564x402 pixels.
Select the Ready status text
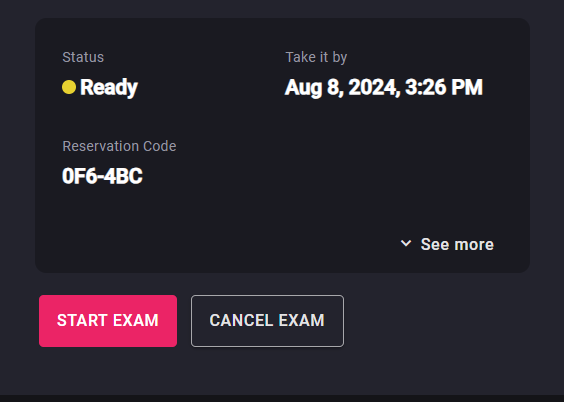coord(109,87)
